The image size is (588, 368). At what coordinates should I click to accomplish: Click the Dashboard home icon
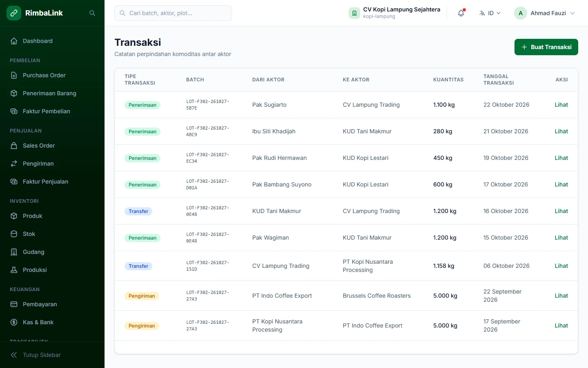(14, 41)
